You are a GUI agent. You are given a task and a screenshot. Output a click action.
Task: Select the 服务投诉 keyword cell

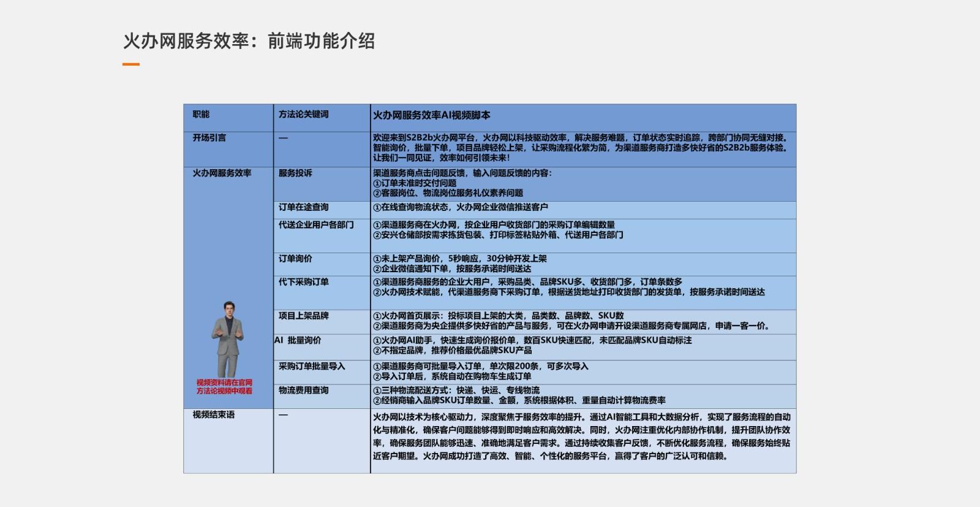(295, 173)
